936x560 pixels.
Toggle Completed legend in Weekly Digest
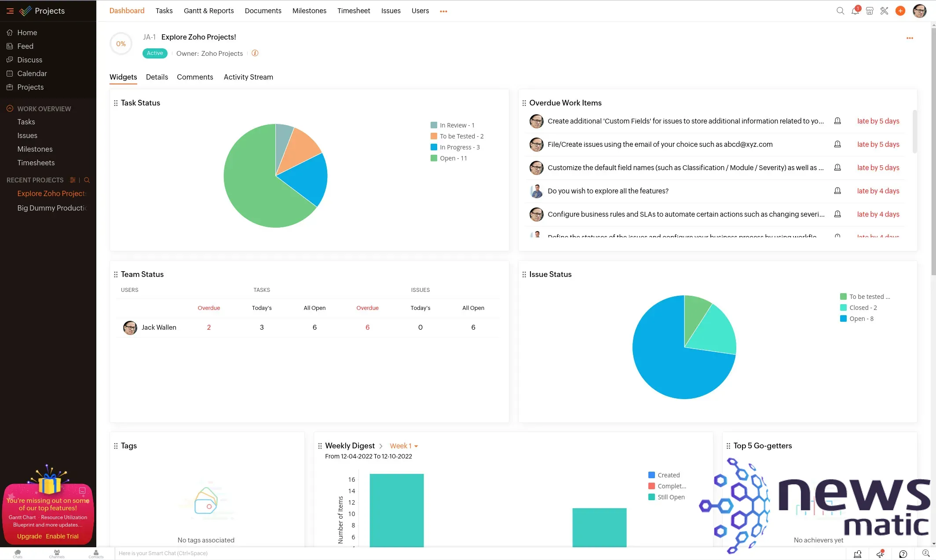[x=667, y=486]
